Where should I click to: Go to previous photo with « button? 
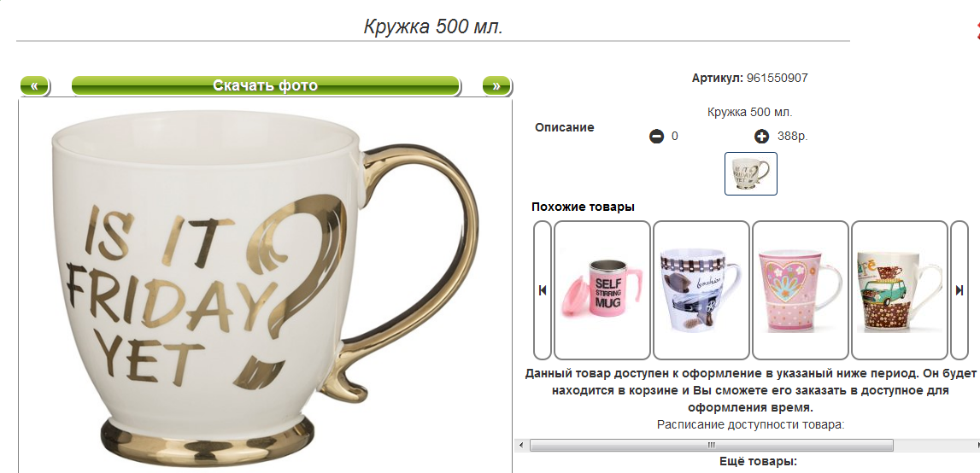tap(35, 86)
